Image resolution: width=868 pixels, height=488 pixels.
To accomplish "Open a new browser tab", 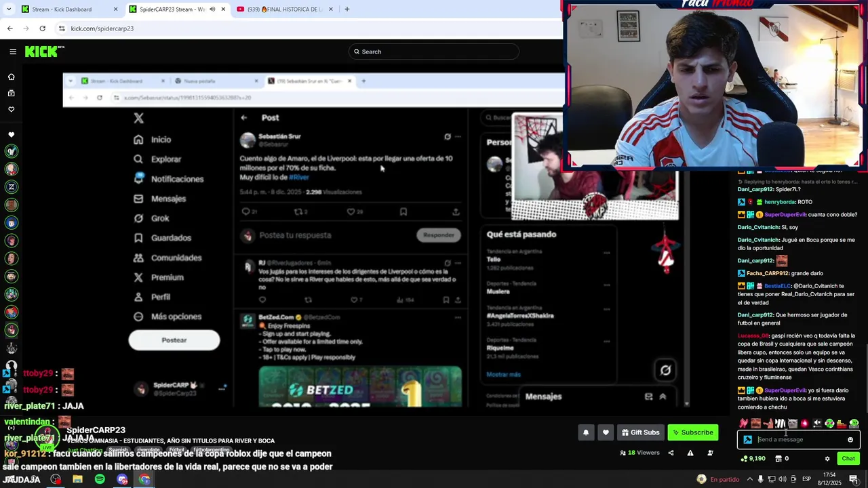I will pos(347,9).
